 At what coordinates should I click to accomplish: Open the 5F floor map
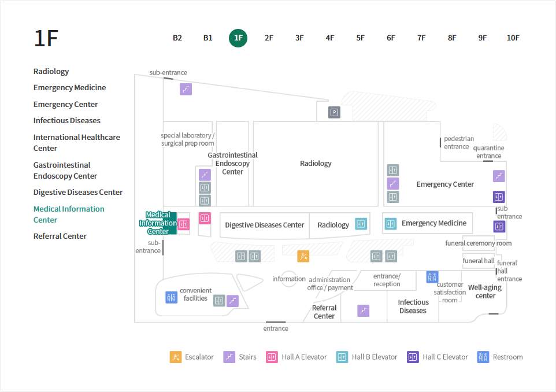pos(360,38)
